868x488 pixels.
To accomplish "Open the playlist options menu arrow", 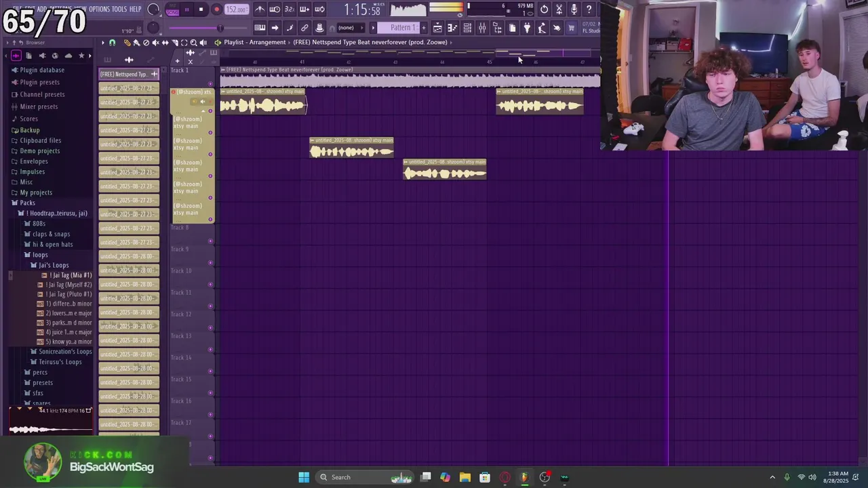I will click(103, 43).
